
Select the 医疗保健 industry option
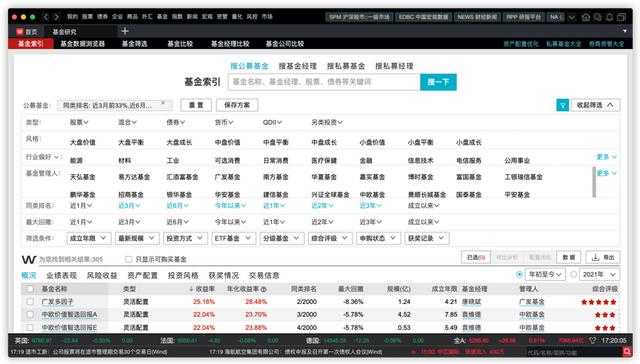pyautogui.click(x=324, y=161)
